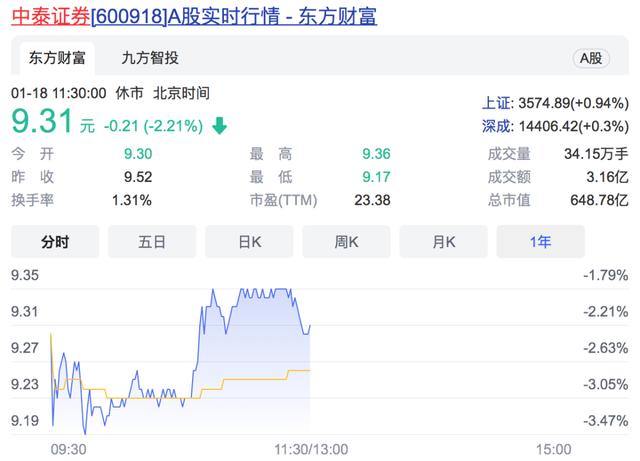Click the 15:00 time axis label
This screenshot has width=640, height=461.
(x=553, y=450)
